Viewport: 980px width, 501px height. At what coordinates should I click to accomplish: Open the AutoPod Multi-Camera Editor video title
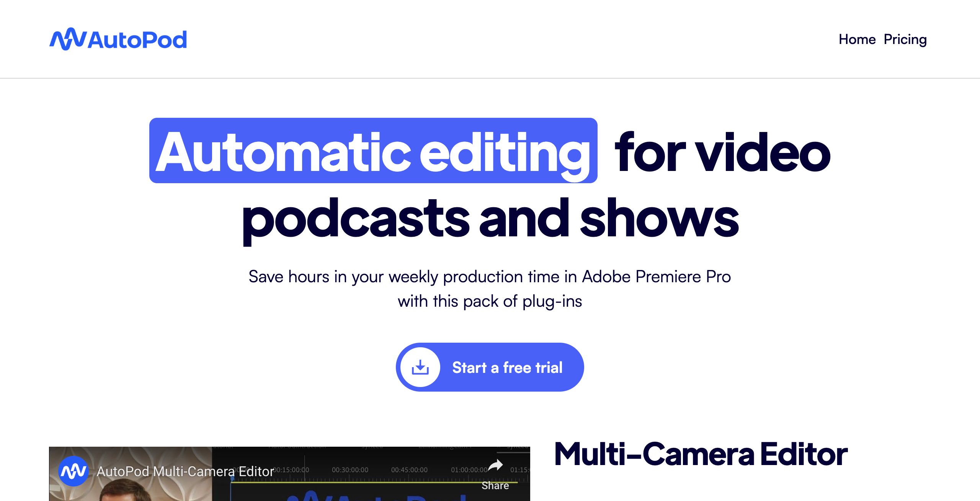(x=185, y=472)
